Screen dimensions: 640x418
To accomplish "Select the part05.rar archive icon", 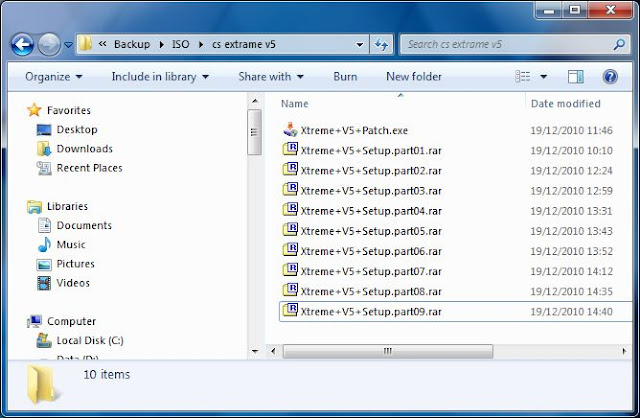I will [290, 229].
